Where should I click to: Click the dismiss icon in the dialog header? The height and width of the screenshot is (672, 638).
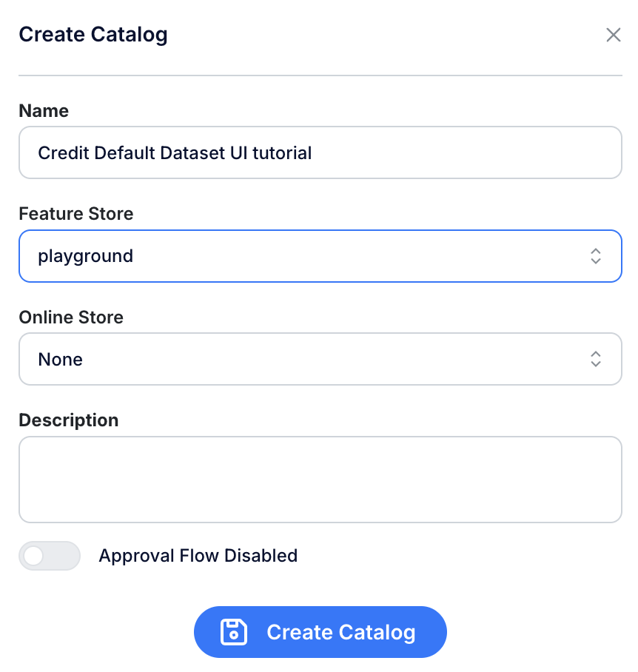tap(613, 34)
